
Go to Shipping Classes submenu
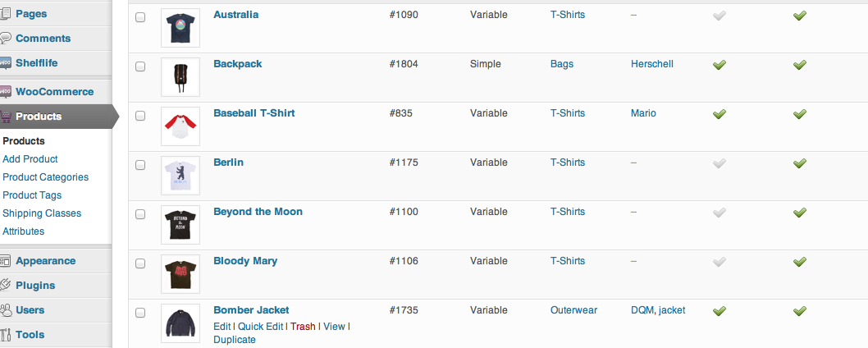click(42, 213)
